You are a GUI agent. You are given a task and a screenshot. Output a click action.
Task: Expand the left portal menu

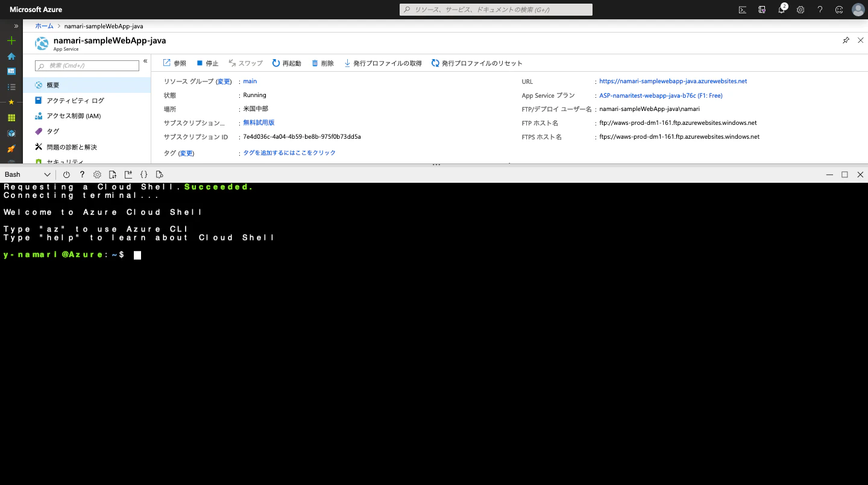(16, 26)
